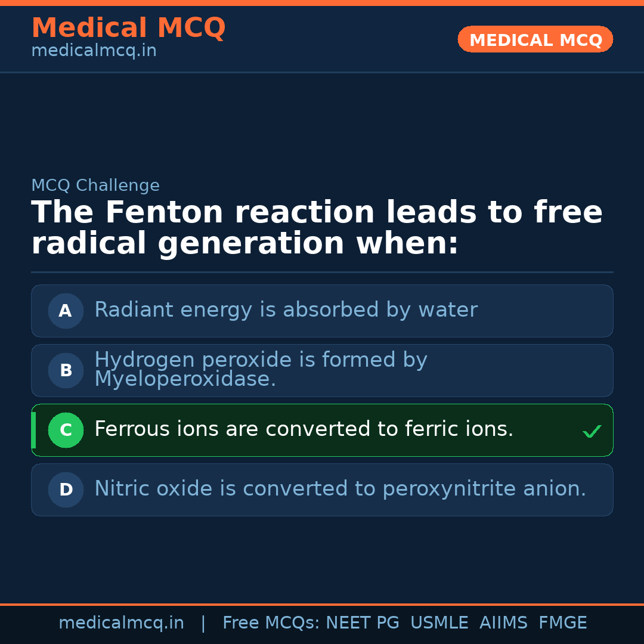Choose the D letter circle
Viewport: 644px width, 644px height.
(x=66, y=490)
